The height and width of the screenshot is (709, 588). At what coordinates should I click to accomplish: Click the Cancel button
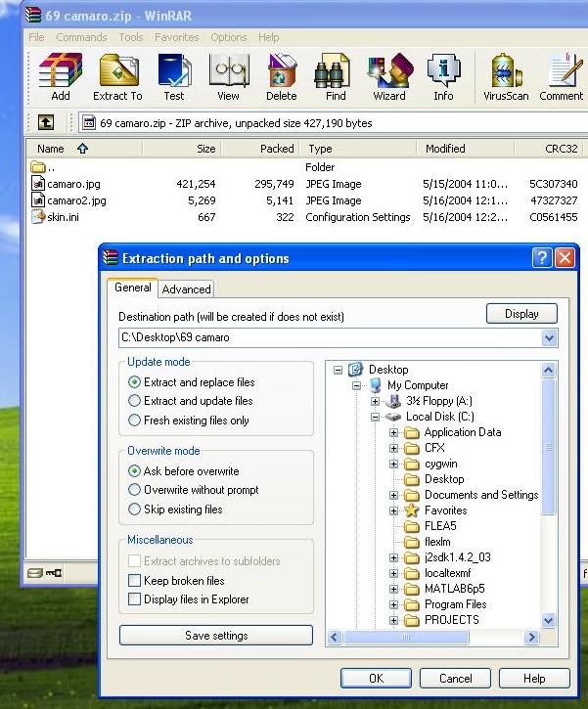coord(455,679)
